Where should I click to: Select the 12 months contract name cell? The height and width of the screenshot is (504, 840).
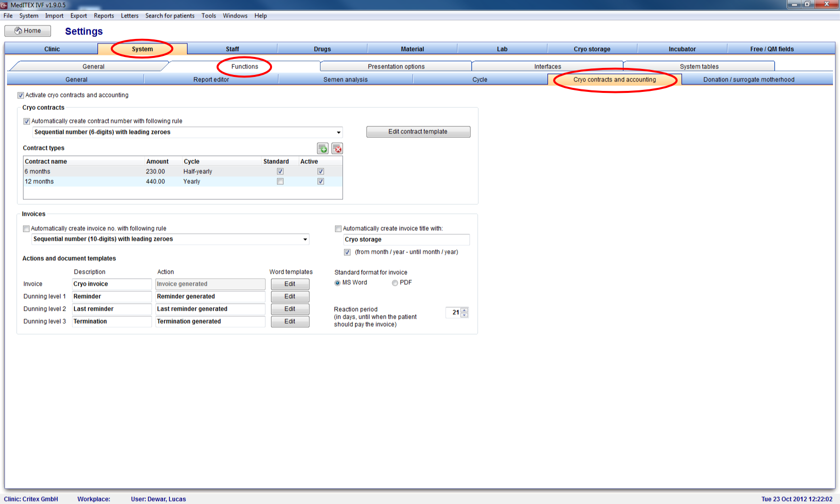pyautogui.click(x=84, y=182)
